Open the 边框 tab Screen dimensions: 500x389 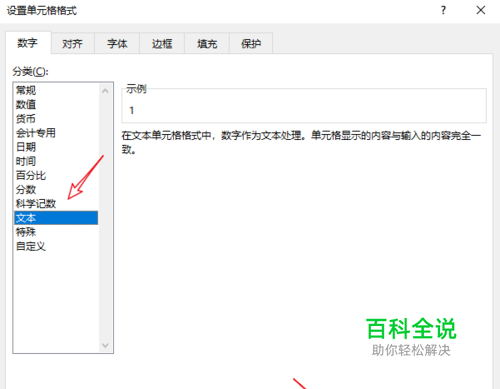click(162, 43)
